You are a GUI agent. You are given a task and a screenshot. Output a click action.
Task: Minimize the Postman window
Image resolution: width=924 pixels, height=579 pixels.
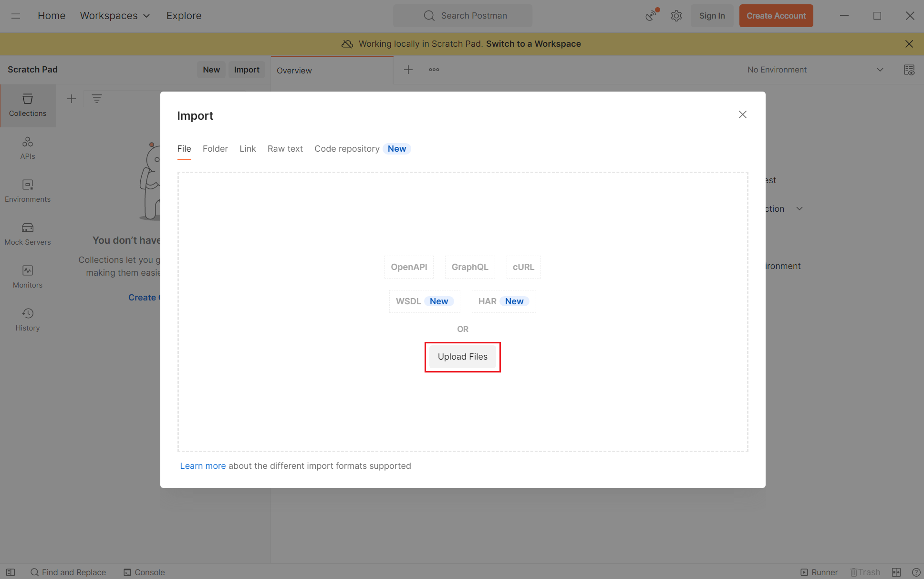tap(844, 16)
